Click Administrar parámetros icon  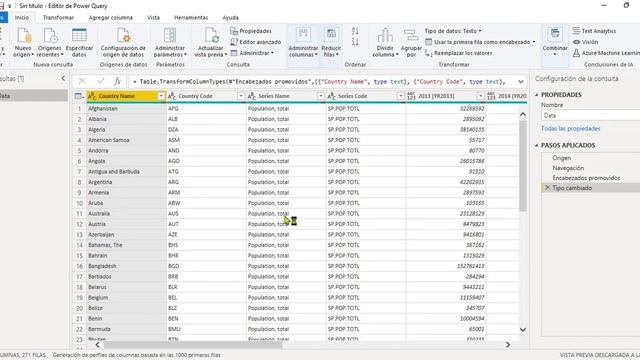coord(170,36)
